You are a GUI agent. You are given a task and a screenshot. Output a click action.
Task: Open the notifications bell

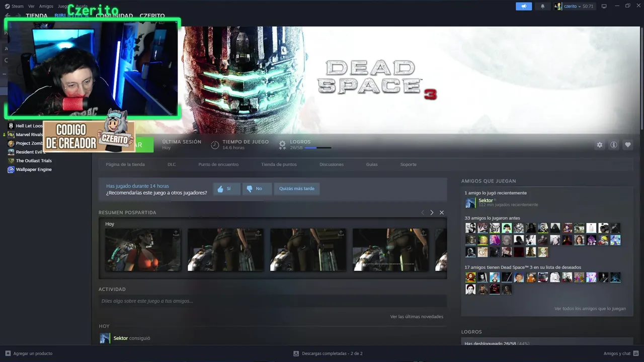click(542, 7)
